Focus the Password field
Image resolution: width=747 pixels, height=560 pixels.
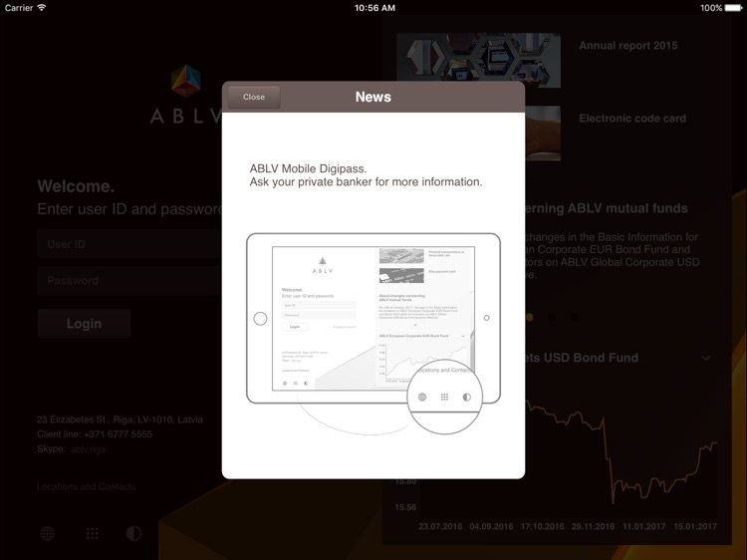[129, 281]
